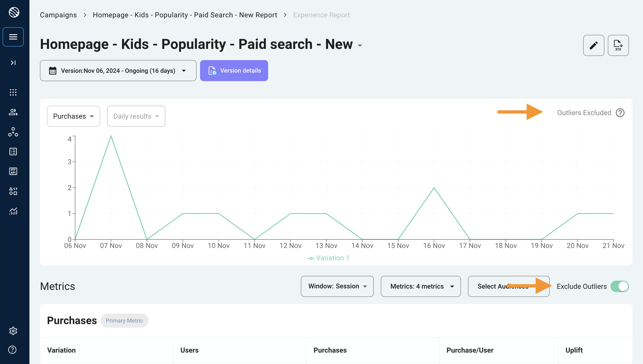Open the analytics chart icon in sidebar
This screenshot has height=364, width=643.
coord(13,211)
